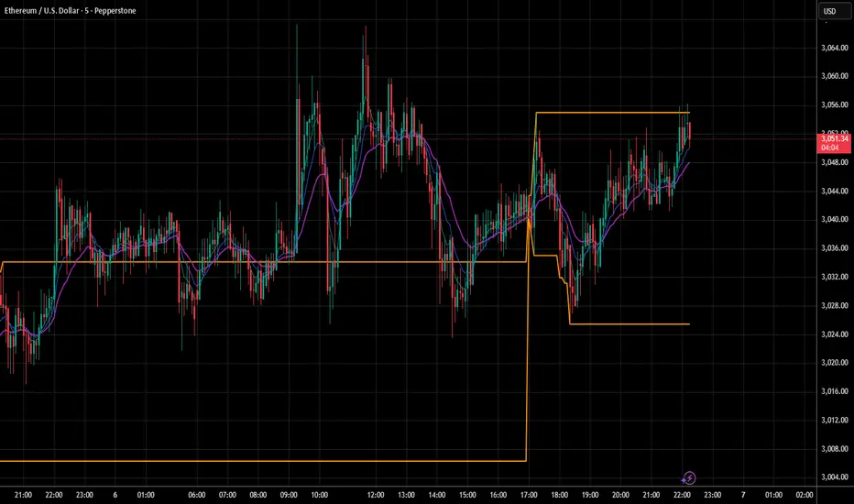
Task: Click the date label 6 on time axis
Action: 115,495
